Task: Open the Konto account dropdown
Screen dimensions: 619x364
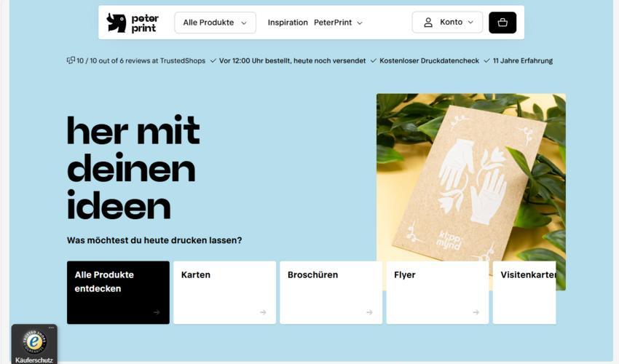Action: pyautogui.click(x=447, y=22)
